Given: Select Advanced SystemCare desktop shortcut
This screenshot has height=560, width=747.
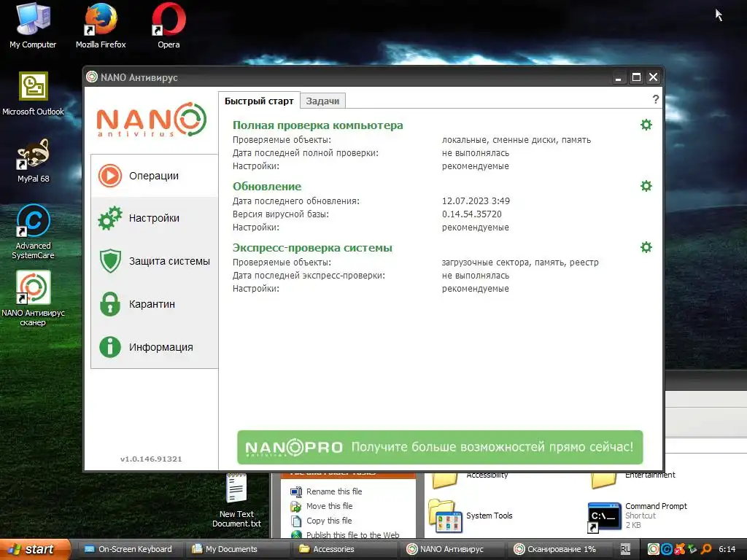Looking at the screenshot, I should click(33, 232).
